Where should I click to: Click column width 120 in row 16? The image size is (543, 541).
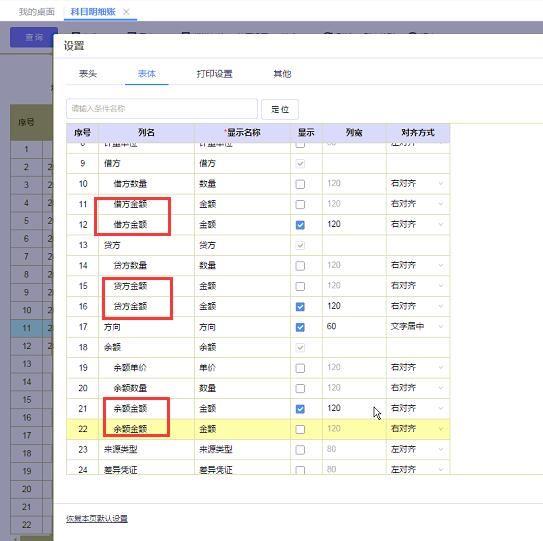(354, 306)
